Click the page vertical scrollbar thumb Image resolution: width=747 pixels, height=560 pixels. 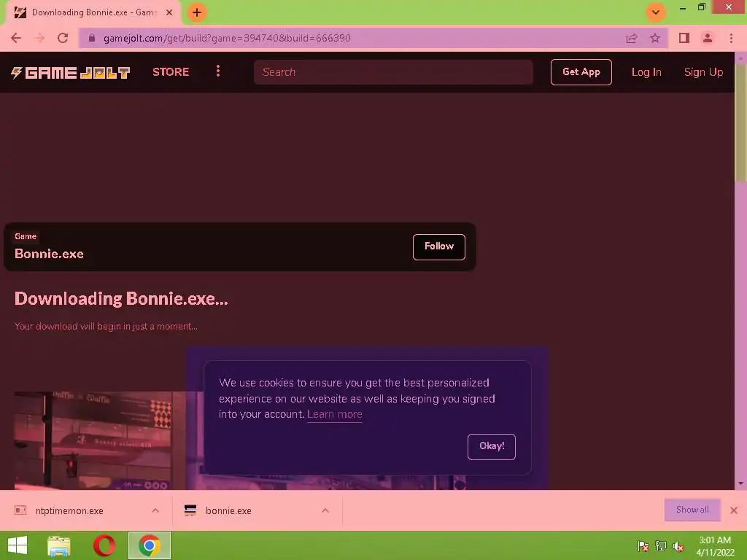click(741, 122)
